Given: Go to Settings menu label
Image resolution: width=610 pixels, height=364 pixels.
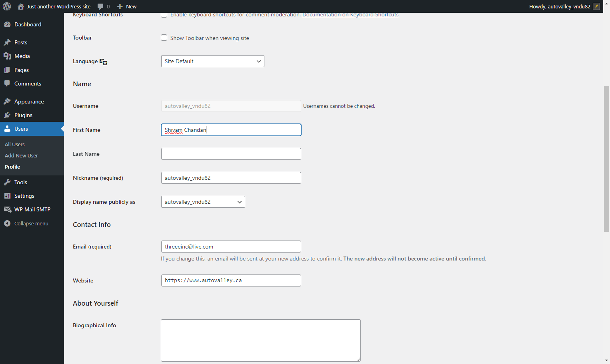Looking at the screenshot, I should (x=24, y=196).
